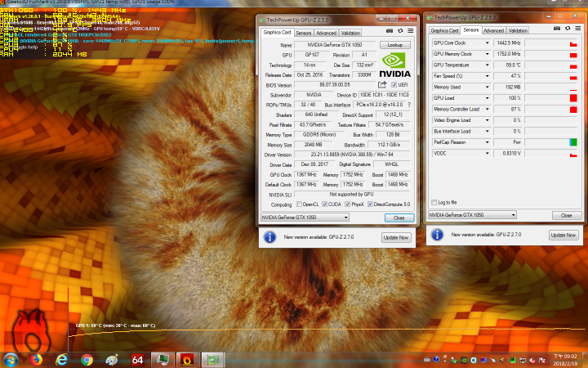Click the taskbar clock showing 09:02
The image size is (588, 368).
pyautogui.click(x=565, y=359)
